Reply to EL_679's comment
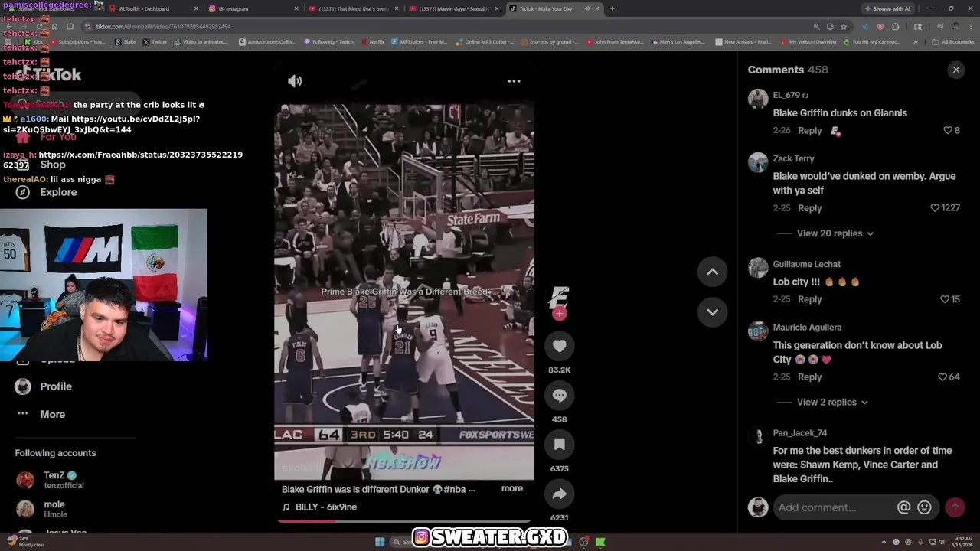Screen dimensions: 980x551 pyautogui.click(x=809, y=131)
